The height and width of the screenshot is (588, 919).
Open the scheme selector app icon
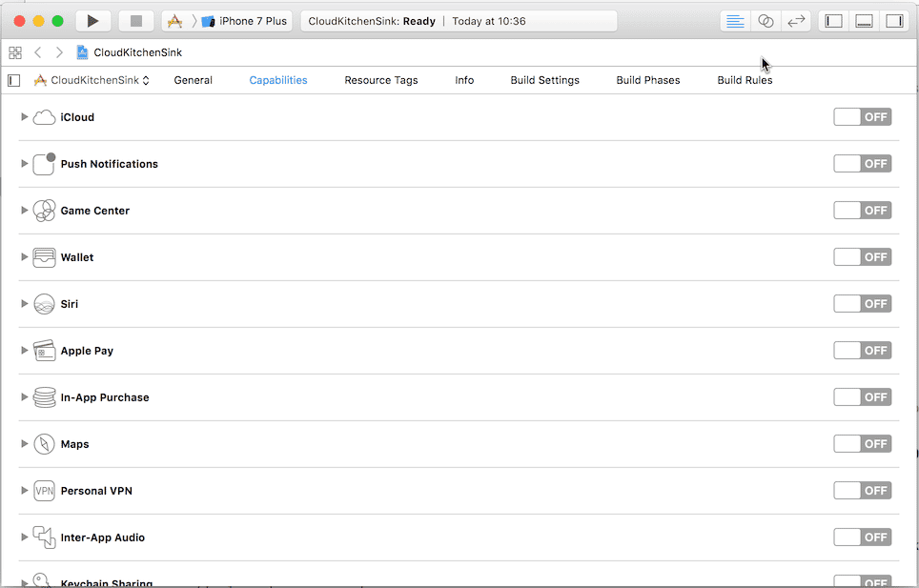coord(174,21)
